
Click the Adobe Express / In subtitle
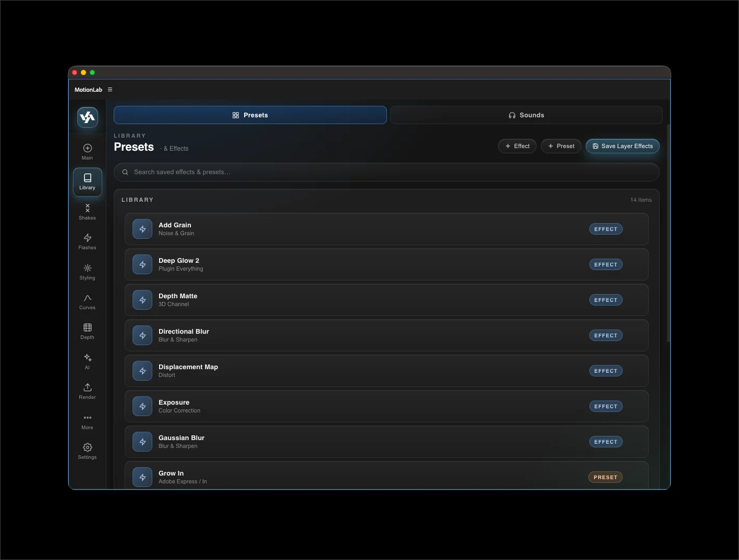coord(183,482)
